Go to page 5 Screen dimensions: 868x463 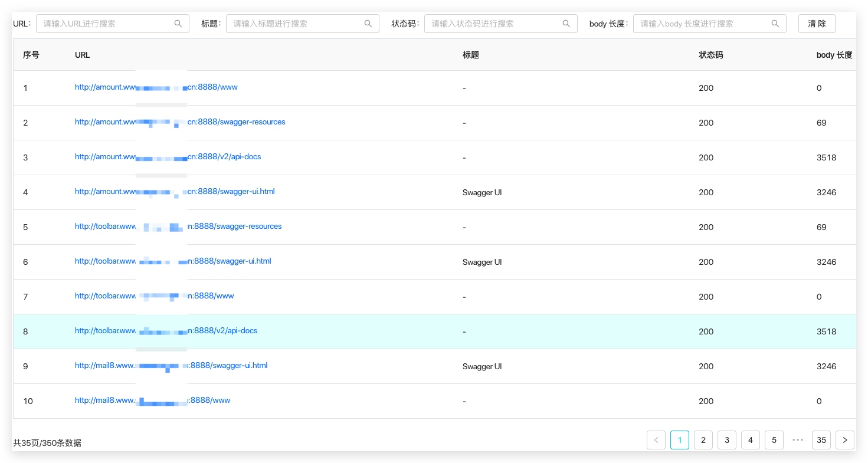[x=774, y=440]
